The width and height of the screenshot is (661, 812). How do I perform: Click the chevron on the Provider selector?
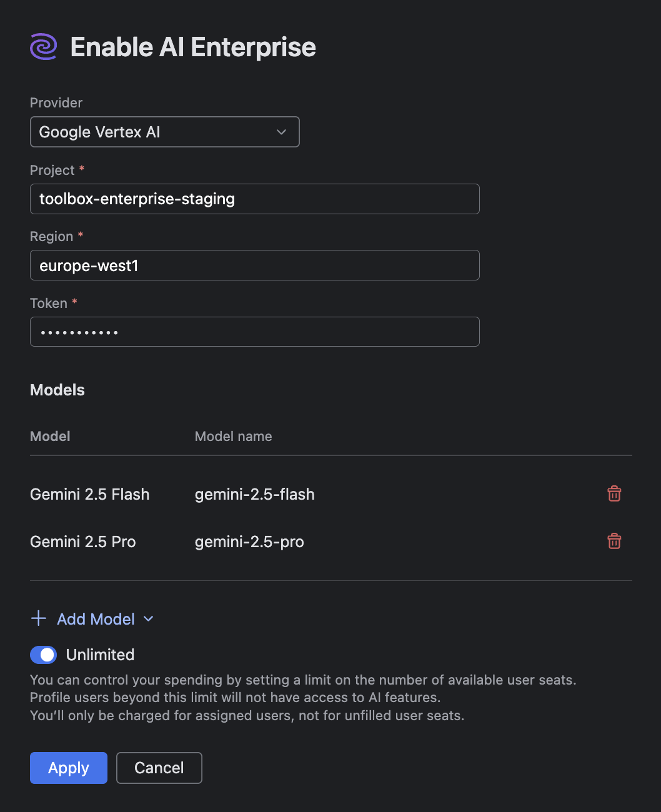coord(282,132)
